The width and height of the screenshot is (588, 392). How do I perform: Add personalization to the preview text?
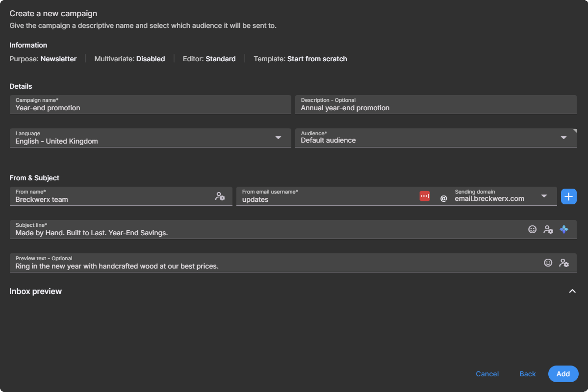coord(564,262)
